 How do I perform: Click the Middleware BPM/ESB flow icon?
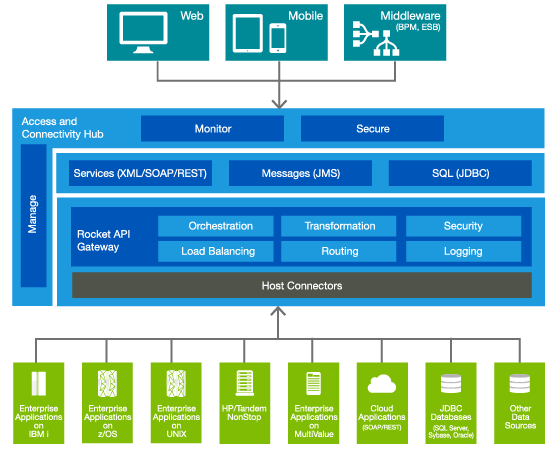point(376,38)
